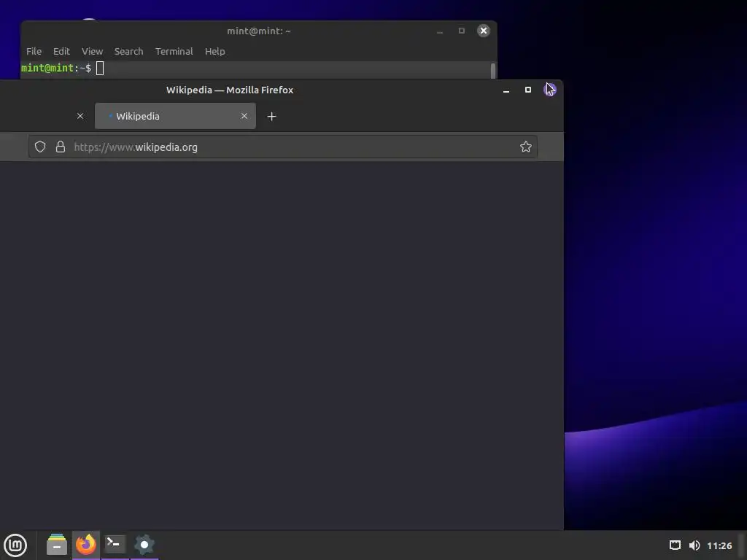Click the terminal scrollbar handle

[493, 71]
